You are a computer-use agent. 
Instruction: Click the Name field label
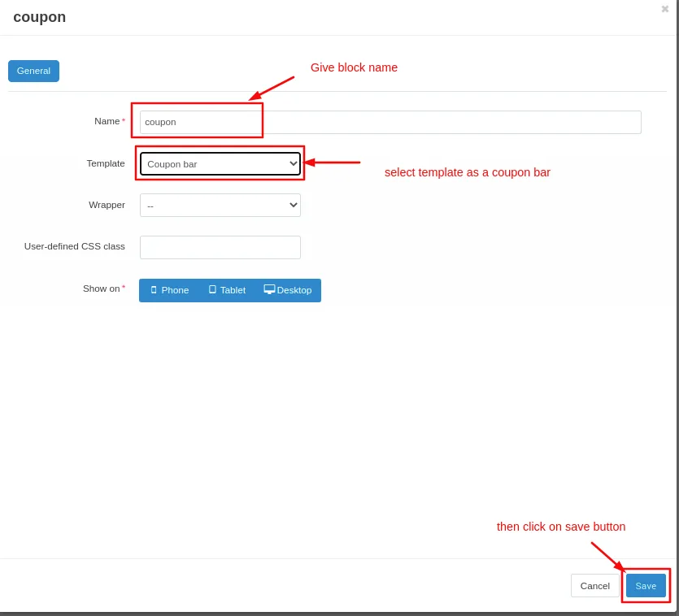pyautogui.click(x=107, y=121)
